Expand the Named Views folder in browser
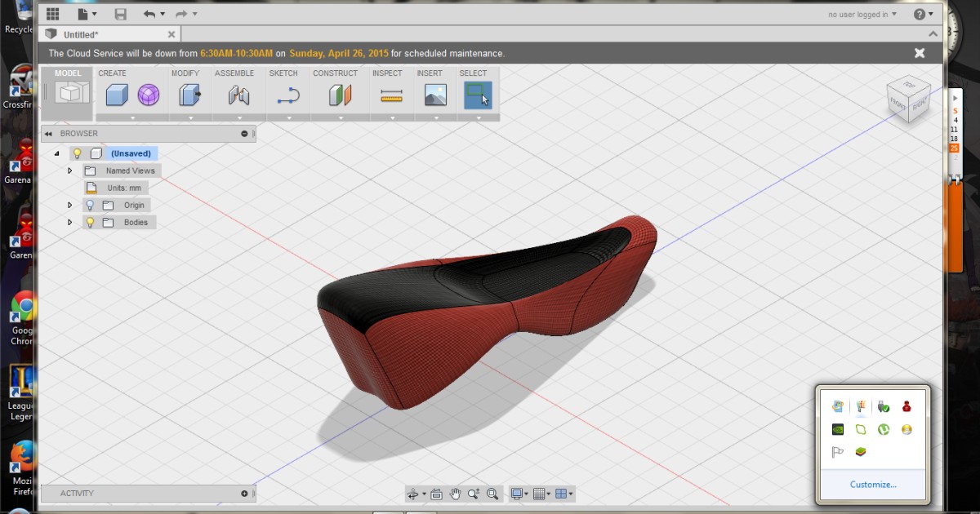This screenshot has height=514, width=980. tap(70, 171)
